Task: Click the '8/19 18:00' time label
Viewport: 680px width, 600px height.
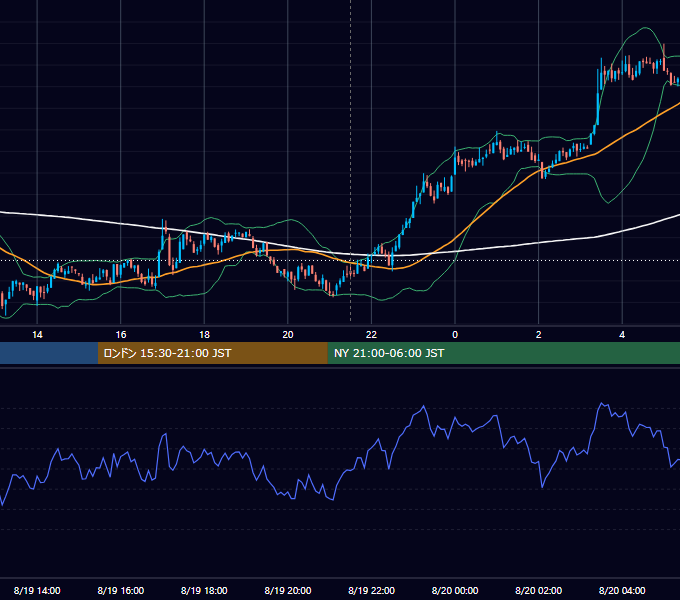Action: point(204,590)
